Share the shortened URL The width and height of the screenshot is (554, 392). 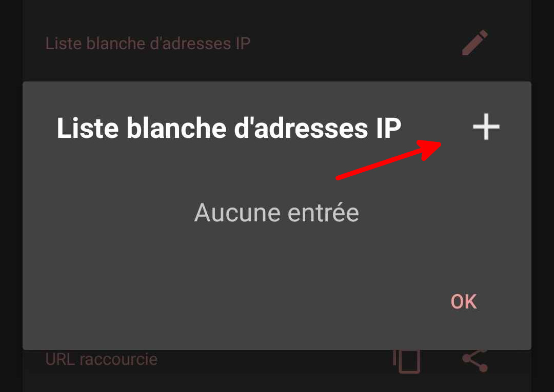point(475,361)
